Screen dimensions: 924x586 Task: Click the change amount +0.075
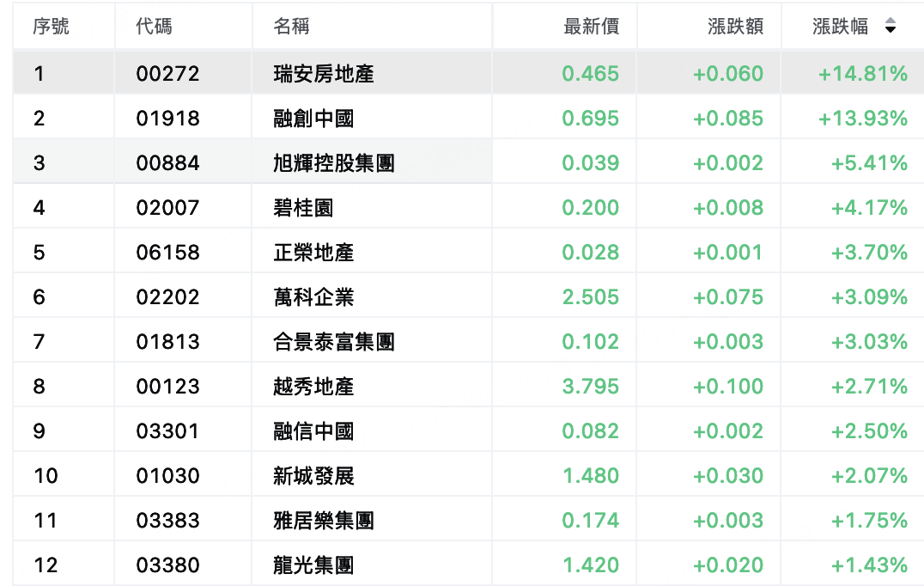(727, 297)
